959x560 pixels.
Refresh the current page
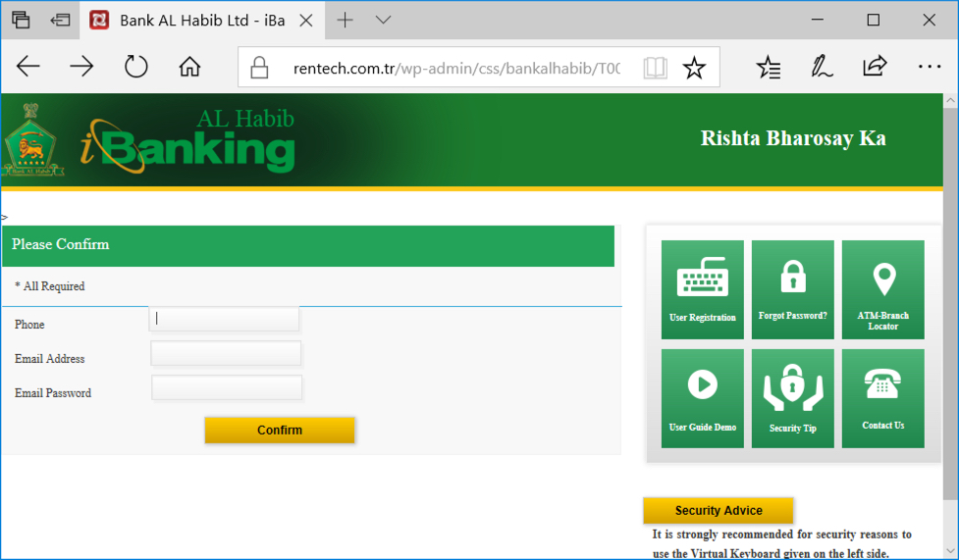[135, 66]
